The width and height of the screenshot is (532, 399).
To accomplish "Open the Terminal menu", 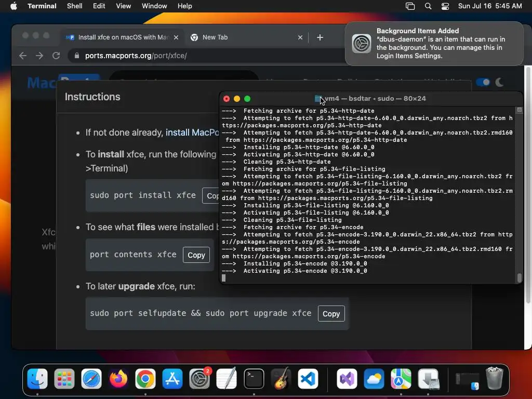I will (42, 6).
